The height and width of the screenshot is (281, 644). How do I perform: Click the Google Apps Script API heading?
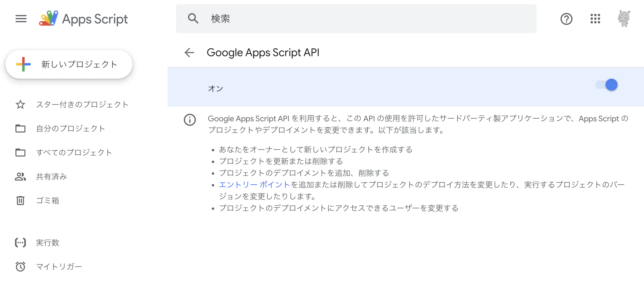pyautogui.click(x=263, y=53)
